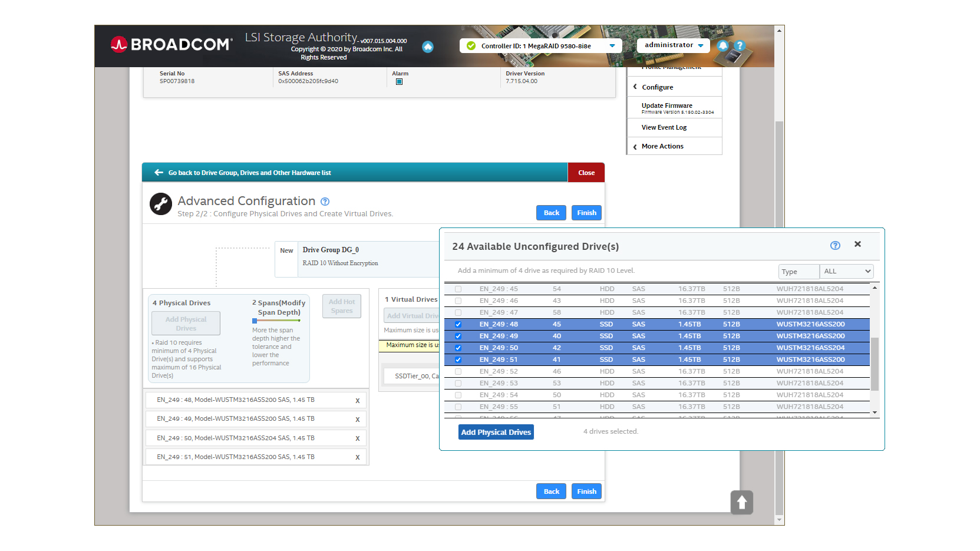Open the Controller ID selector dropdown
The width and height of the screenshot is (980, 551).
coord(541,46)
